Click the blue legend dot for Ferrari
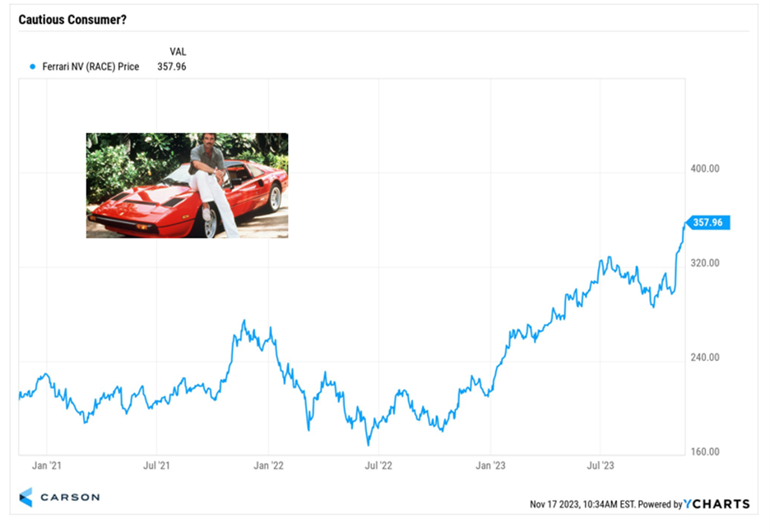Image resolution: width=770 pixels, height=532 pixels. click(x=32, y=67)
